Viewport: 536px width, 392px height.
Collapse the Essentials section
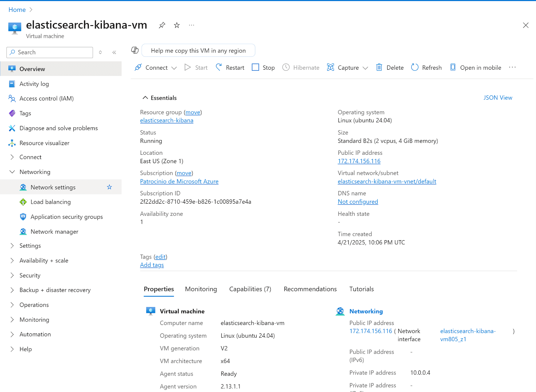pyautogui.click(x=145, y=97)
